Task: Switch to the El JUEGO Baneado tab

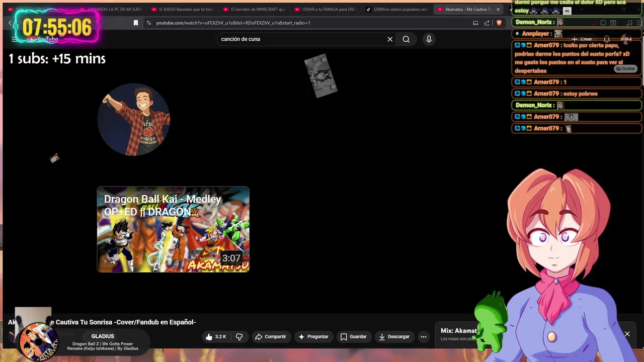Action: tap(182, 9)
